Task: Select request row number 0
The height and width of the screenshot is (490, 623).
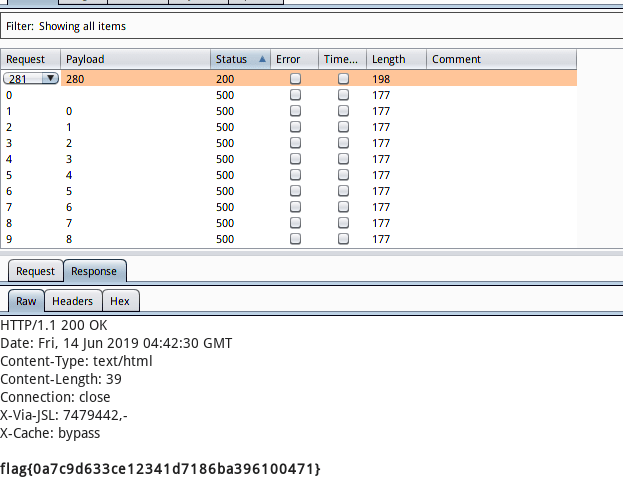Action: click(x=9, y=95)
